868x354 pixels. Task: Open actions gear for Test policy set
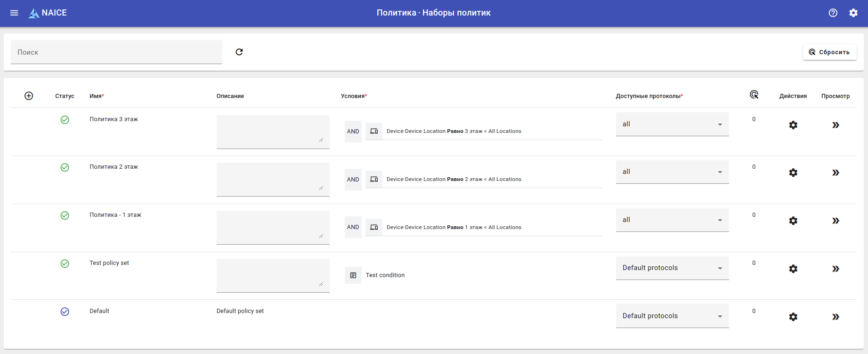click(x=793, y=269)
